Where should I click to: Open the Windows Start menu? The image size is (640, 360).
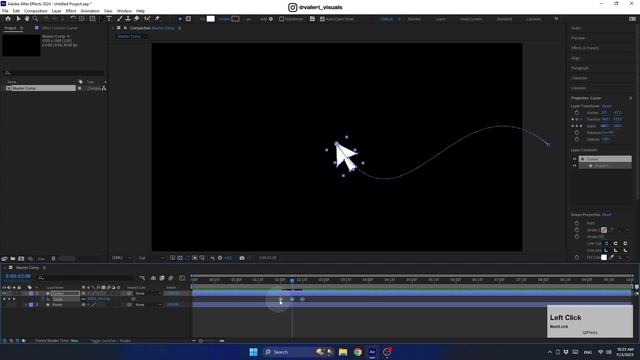(253, 352)
